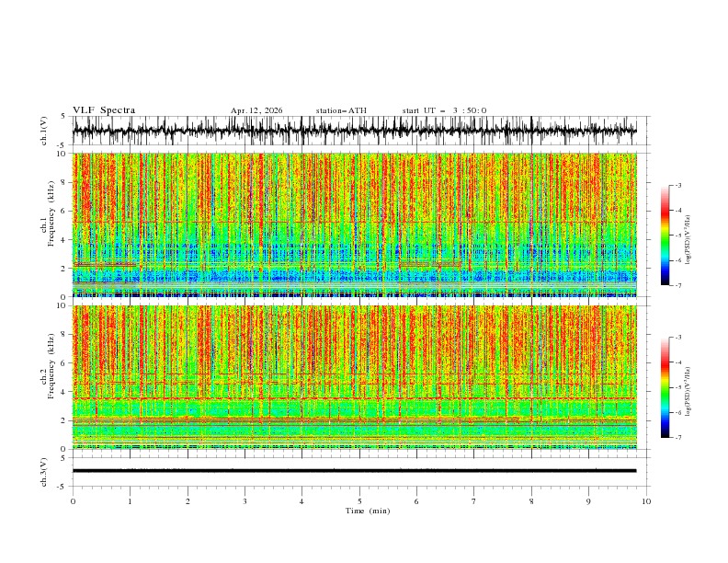
Task: Click inside the ch.2 spectrogram panel
Action: click(354, 377)
